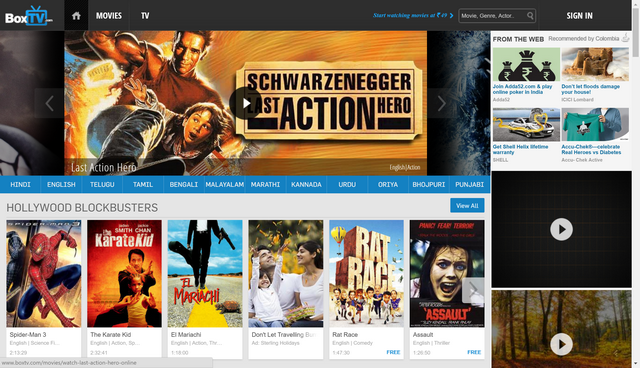Click FREE label on Rat Race
The height and width of the screenshot is (368, 640).
point(393,352)
